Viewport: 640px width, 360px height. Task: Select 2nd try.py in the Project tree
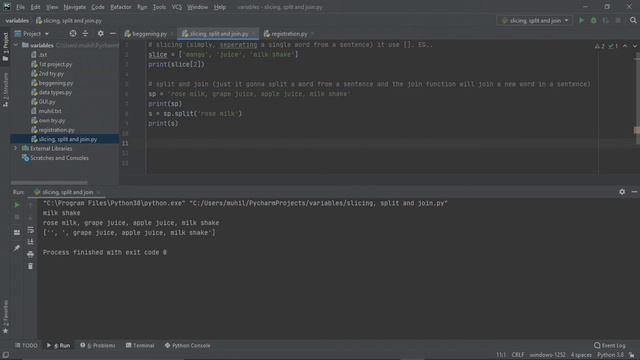(x=51, y=73)
